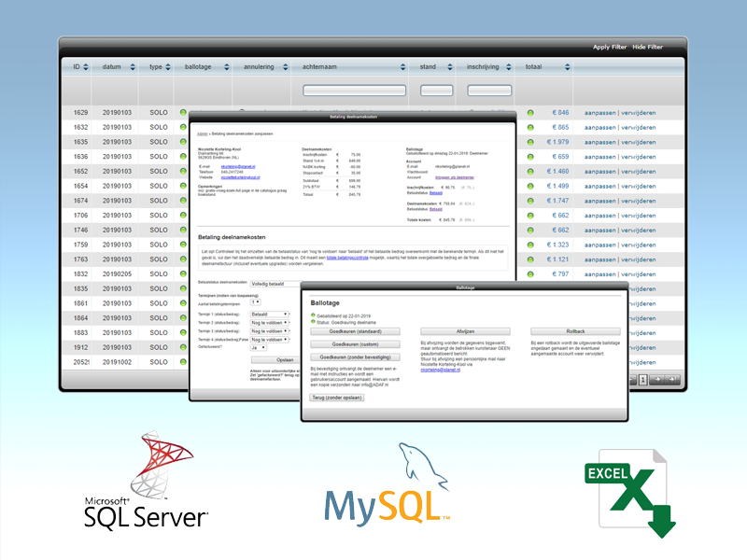Viewport: 747px width, 560px height.
Task: Click the green status dot beside € 846
Action: coord(530,113)
